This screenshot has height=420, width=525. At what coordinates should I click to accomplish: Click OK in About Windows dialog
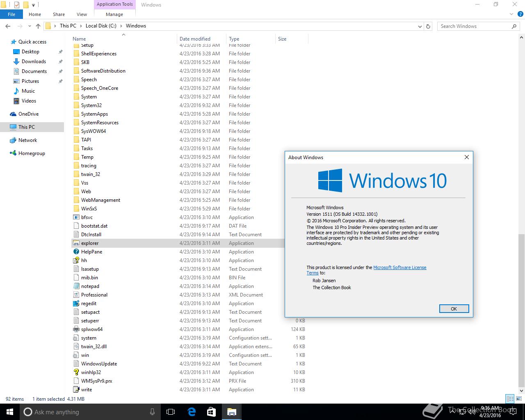click(x=454, y=309)
